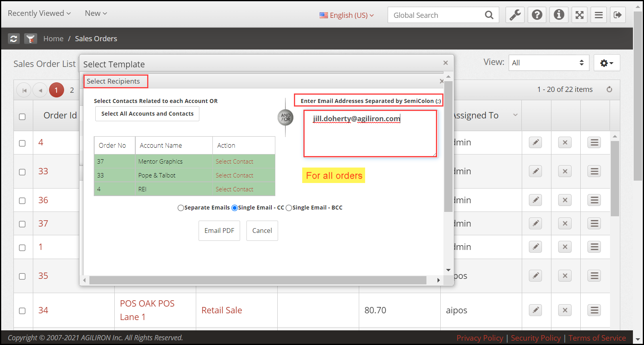Image resolution: width=644 pixels, height=345 pixels.
Task: Click Select Contact for Pope & Talbot
Action: 234,175
